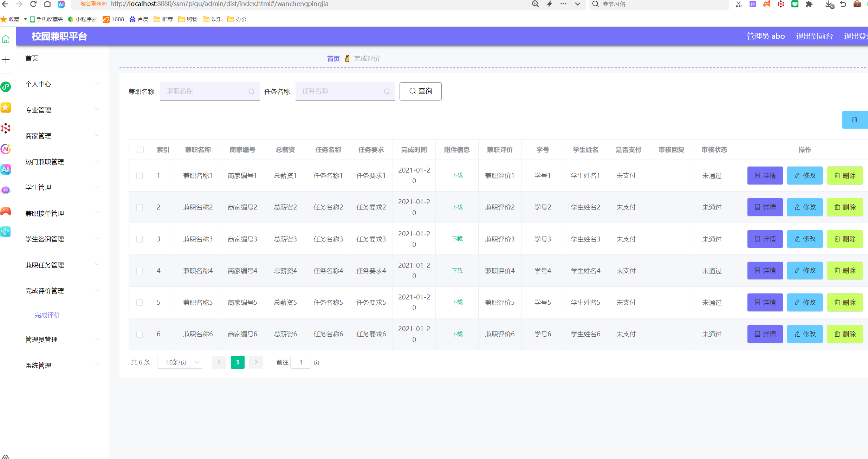The width and height of the screenshot is (868, 459).
Task: Click the green home icon in left sidebar
Action: [x=6, y=39]
